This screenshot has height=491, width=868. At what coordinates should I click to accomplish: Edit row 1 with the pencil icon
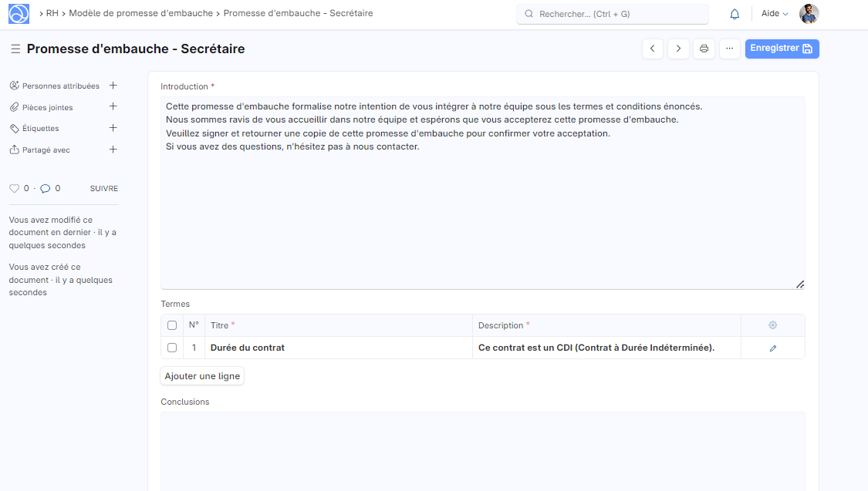(772, 348)
